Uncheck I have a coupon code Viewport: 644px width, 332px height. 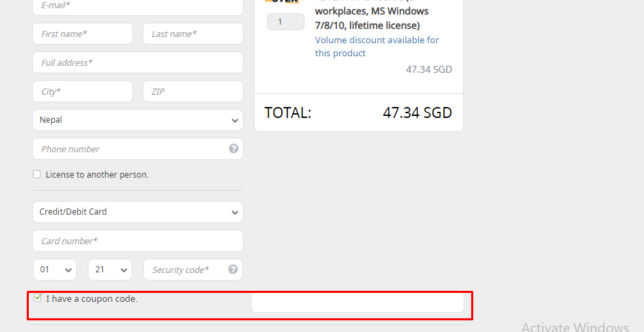coord(37,298)
